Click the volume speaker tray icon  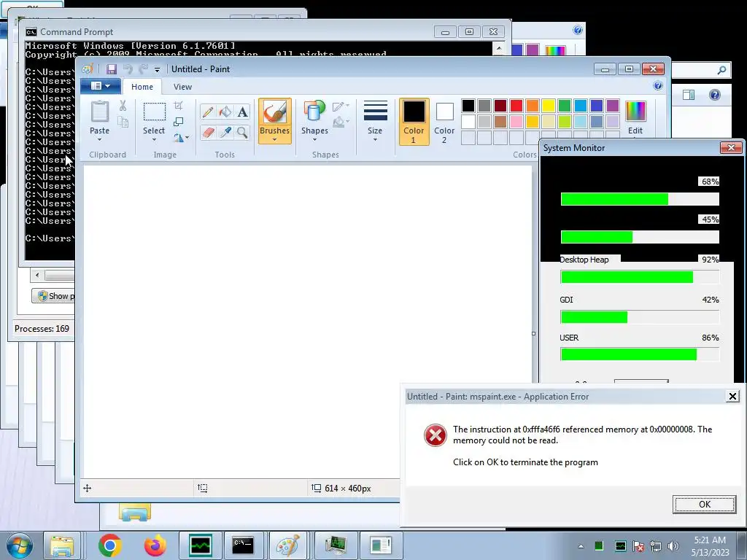tap(673, 546)
